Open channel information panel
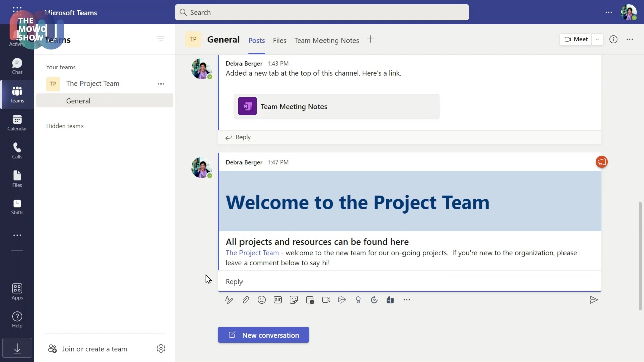The width and height of the screenshot is (644, 362). coord(613,39)
